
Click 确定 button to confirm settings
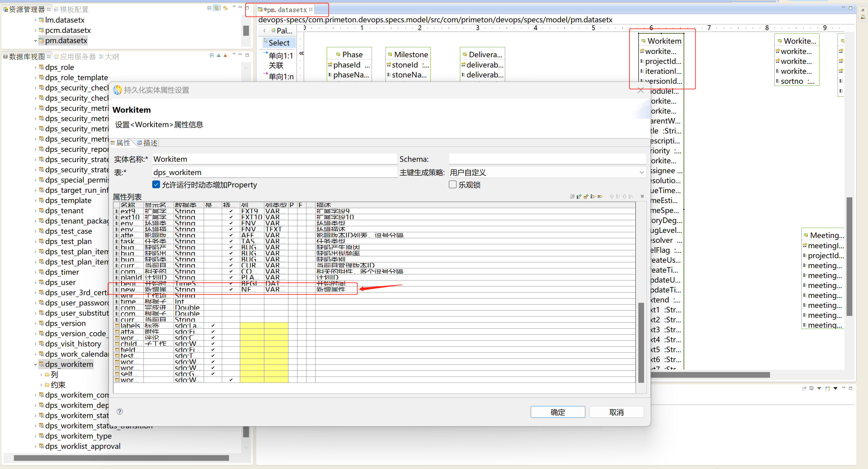tap(558, 412)
